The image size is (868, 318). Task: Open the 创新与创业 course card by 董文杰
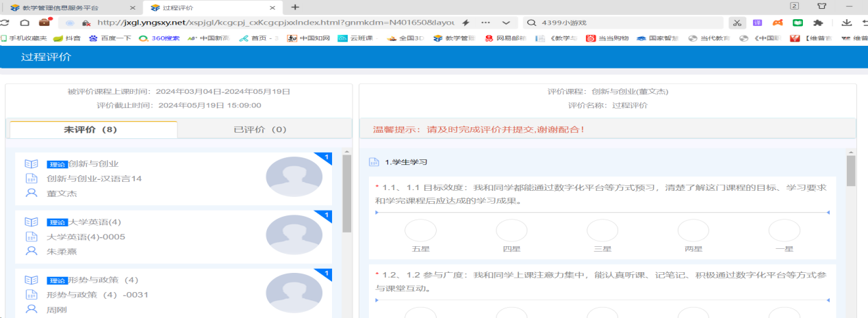pyautogui.click(x=137, y=178)
